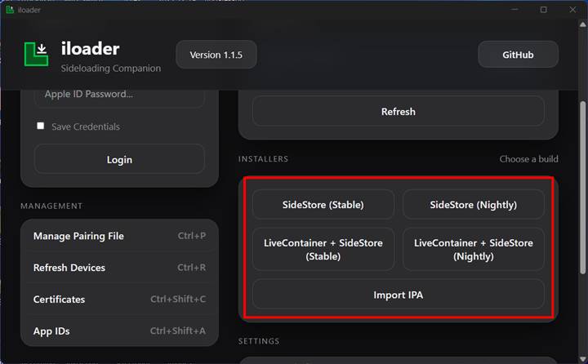Choose LiveContainer + SideStore (Stable)
The image size is (588, 364).
[323, 249]
